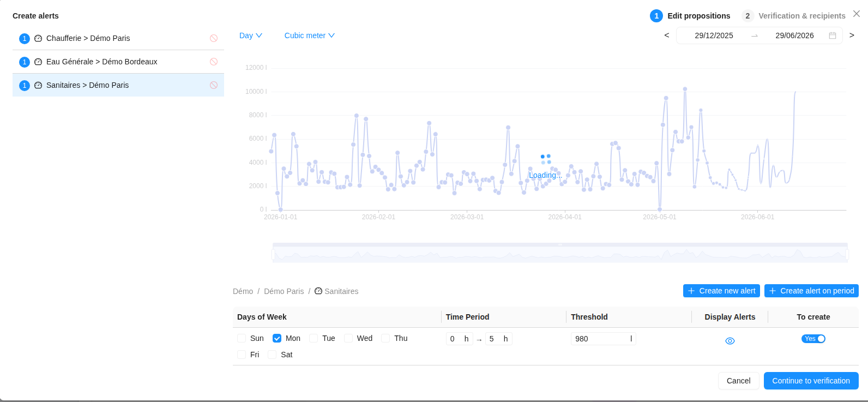Open the Day granularity dropdown
This screenshot has width=868, height=402.
click(x=251, y=35)
